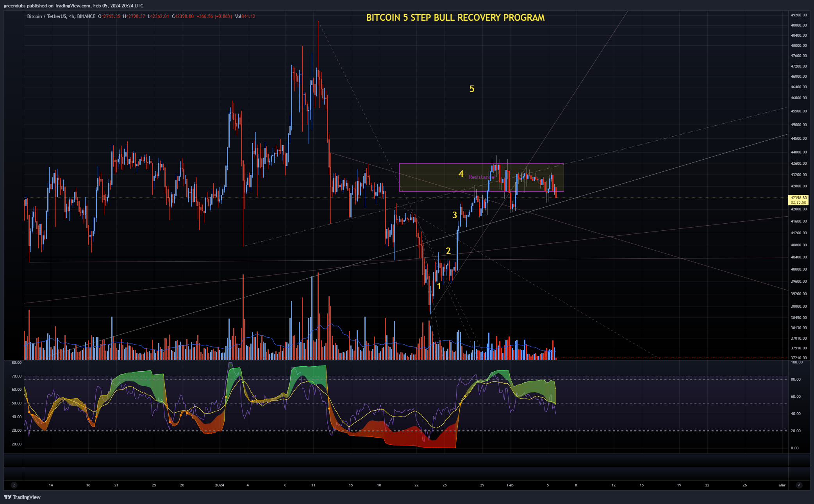Select the 'Bitcoin / TetherUS, 4h, BINANCE' legend
814x504 pixels.
pos(61,16)
